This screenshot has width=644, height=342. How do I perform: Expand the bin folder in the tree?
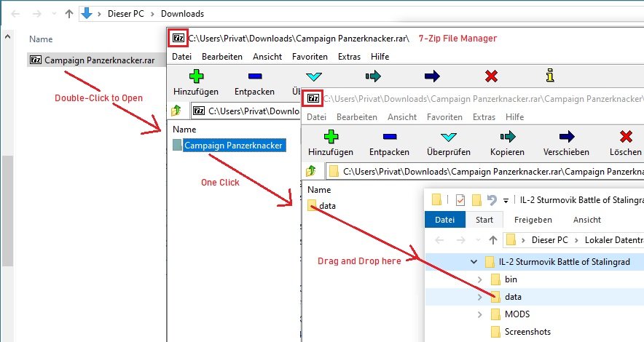click(479, 279)
